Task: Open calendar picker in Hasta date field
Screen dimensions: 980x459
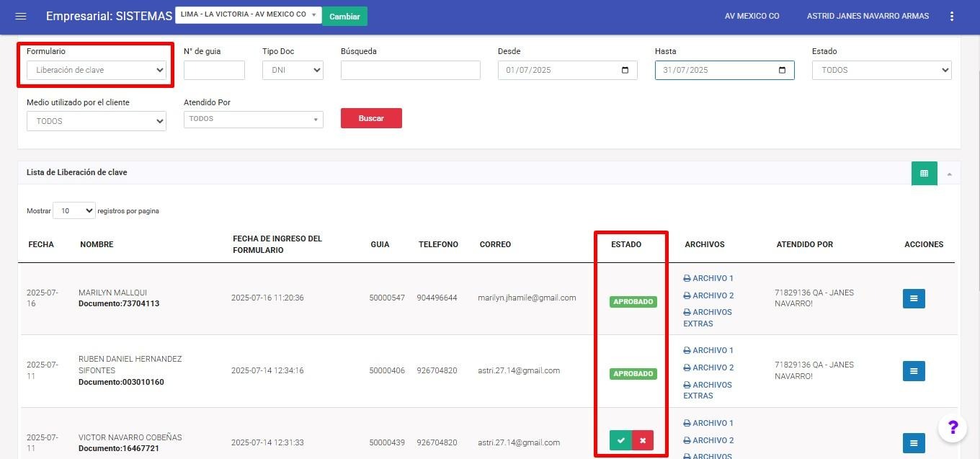Action: pyautogui.click(x=782, y=70)
